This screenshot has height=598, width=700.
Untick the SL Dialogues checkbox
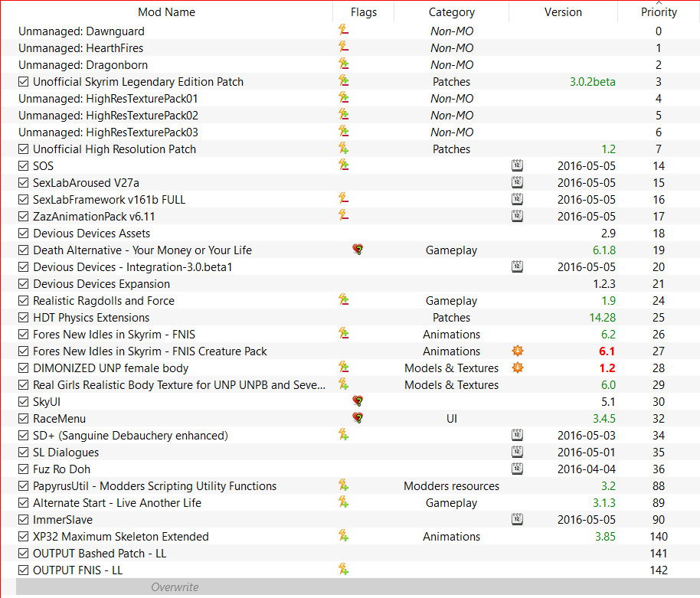point(24,453)
